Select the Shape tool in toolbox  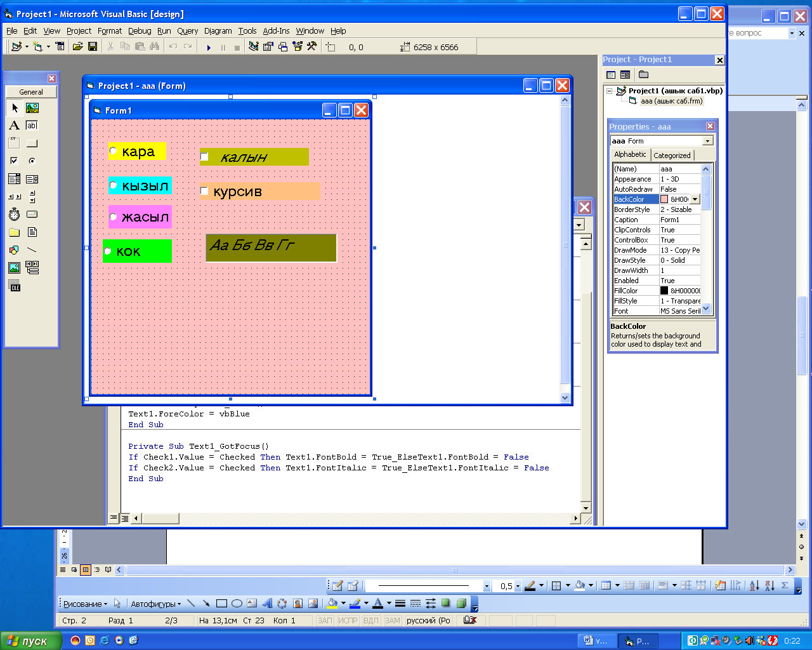(15, 250)
